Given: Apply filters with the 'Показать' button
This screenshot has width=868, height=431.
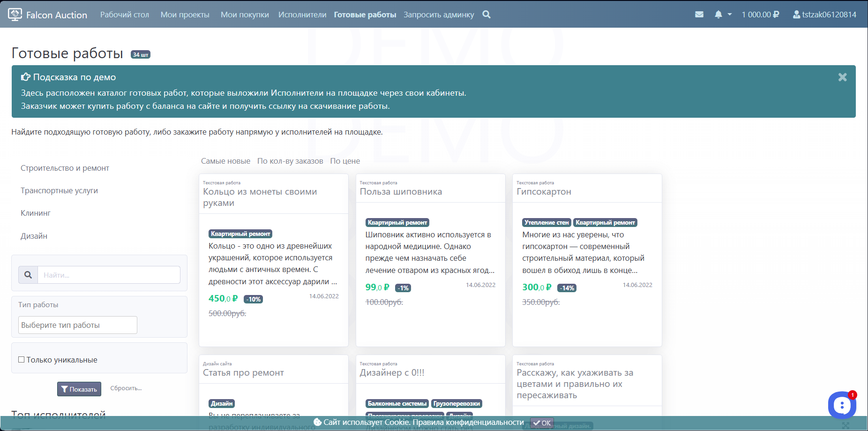Looking at the screenshot, I should (79, 389).
